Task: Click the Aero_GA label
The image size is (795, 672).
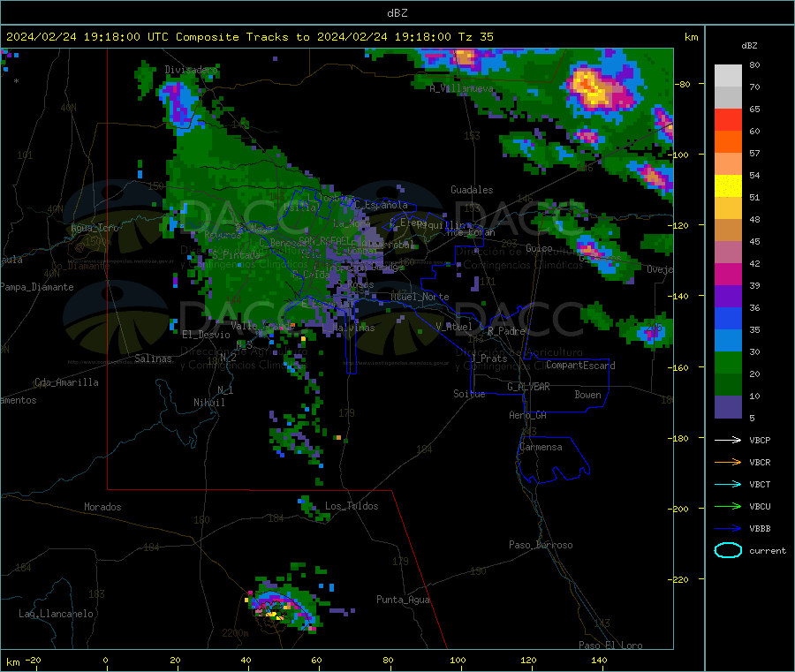Action: point(527,415)
